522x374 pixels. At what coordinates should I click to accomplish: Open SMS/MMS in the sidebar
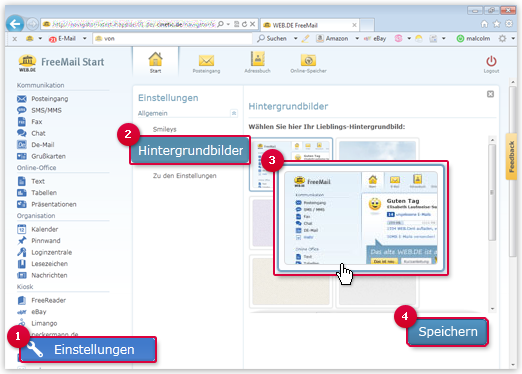click(39, 110)
